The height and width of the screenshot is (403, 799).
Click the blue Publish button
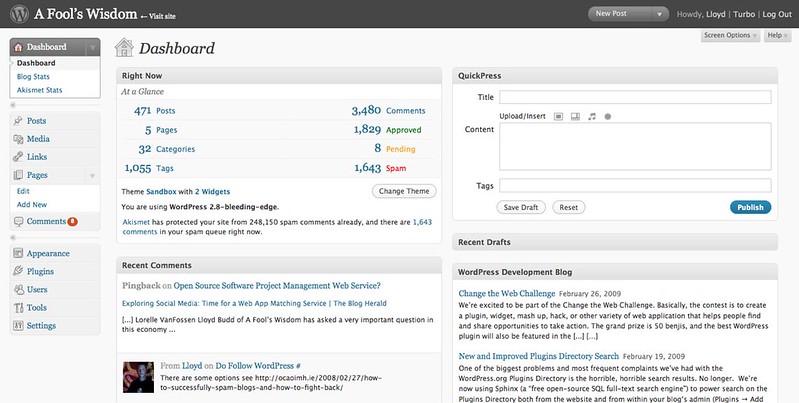[751, 207]
